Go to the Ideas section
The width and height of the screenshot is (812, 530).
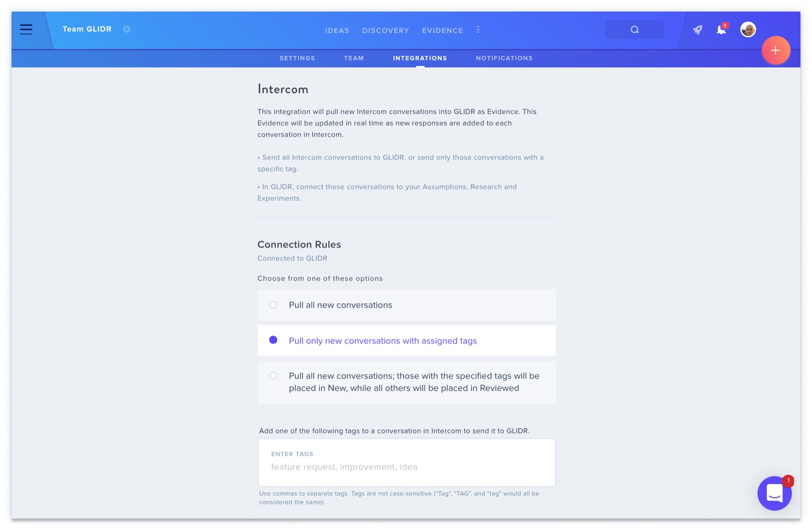[x=337, y=30]
